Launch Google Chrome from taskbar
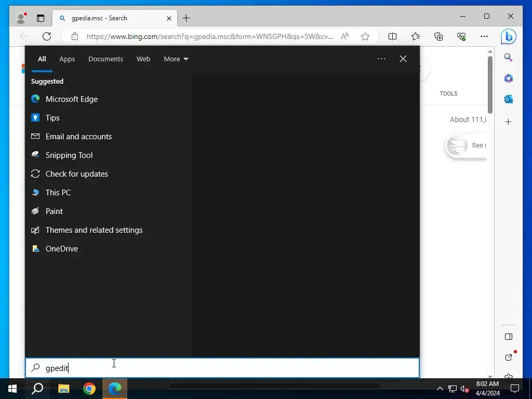Image resolution: width=532 pixels, height=399 pixels. point(89,389)
